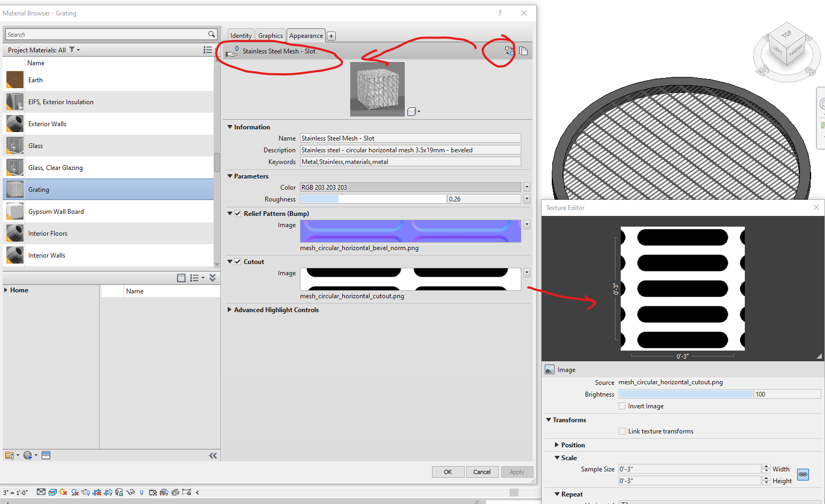Click the Duplicate this asset icon
825x504 pixels.
coord(523,51)
